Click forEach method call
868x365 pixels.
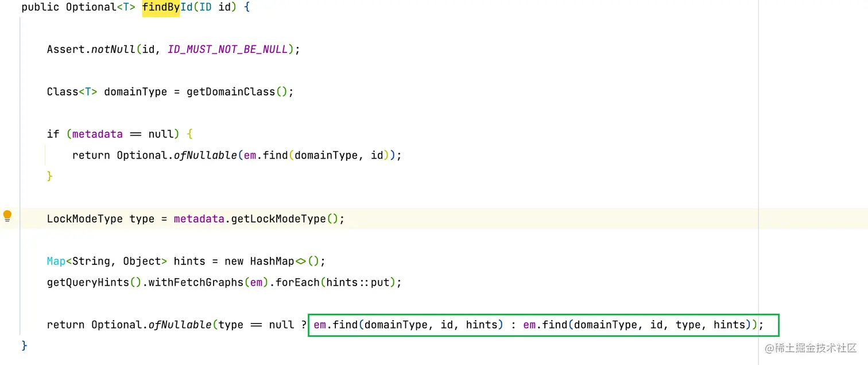coord(298,282)
